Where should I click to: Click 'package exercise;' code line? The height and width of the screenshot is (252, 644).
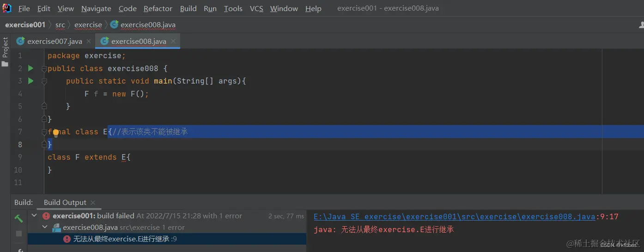coord(86,55)
